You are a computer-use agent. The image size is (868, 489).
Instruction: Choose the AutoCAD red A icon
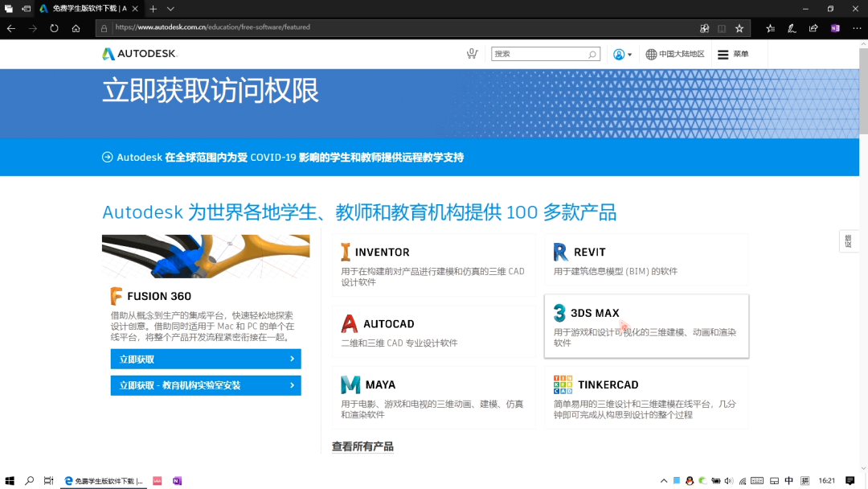coord(350,323)
